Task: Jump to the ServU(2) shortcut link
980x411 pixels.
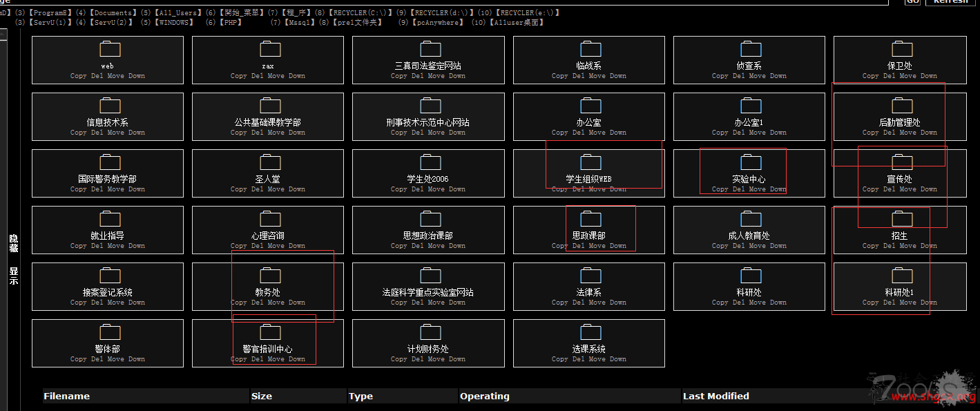Action: pos(111,22)
